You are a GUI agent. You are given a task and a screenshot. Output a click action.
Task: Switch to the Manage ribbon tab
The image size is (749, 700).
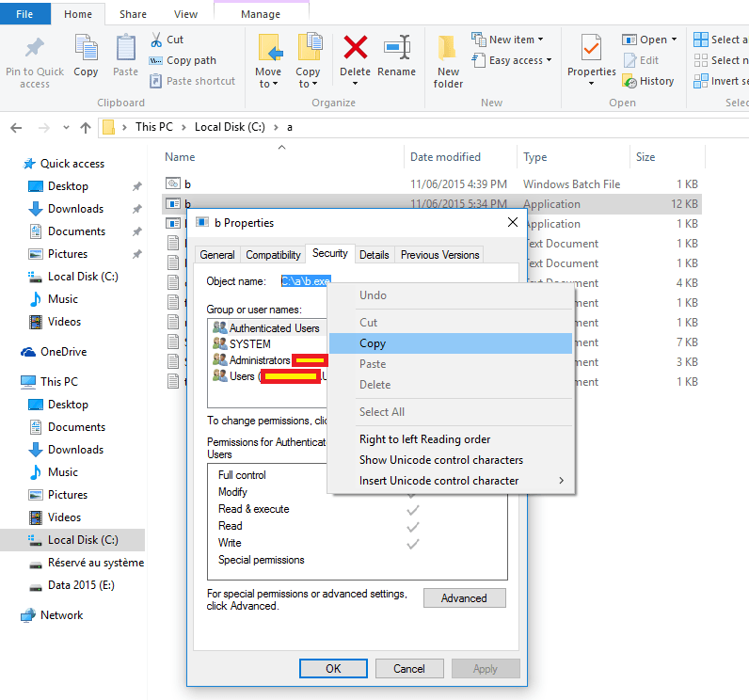[x=261, y=14]
